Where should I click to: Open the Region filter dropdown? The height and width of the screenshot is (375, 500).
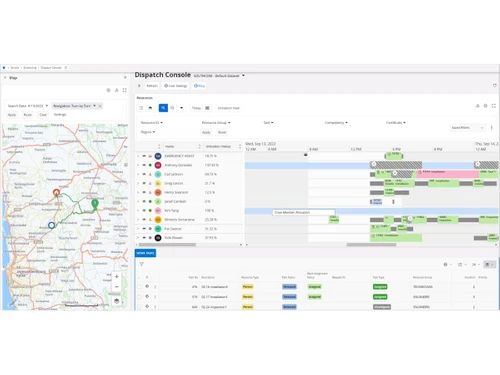148,132
